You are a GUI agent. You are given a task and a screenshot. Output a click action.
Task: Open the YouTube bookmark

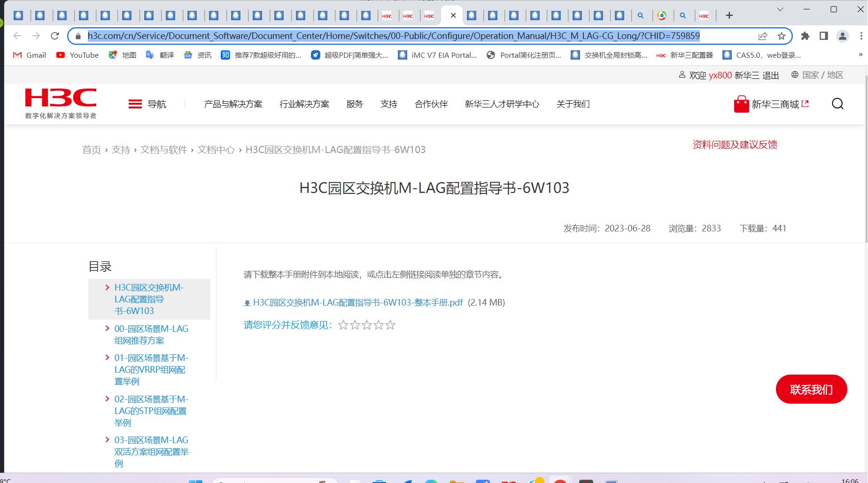coord(77,55)
